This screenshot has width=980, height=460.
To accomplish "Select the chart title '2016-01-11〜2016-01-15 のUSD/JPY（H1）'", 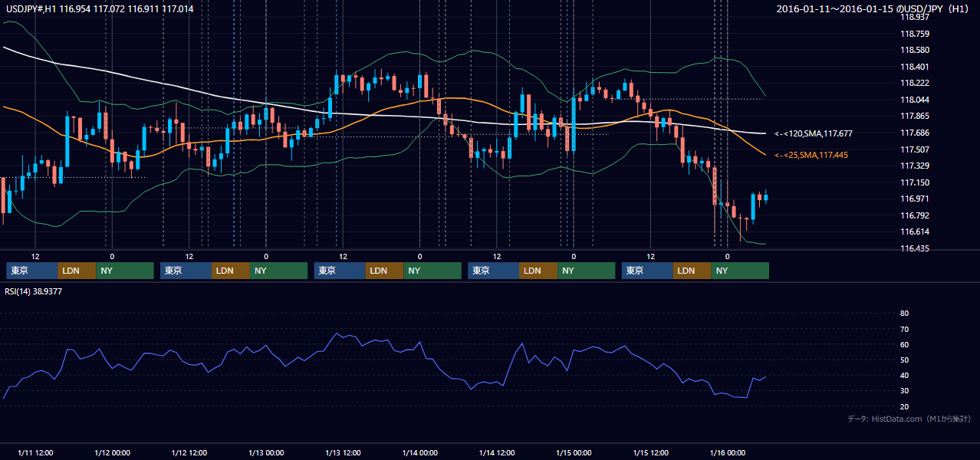I will point(874,8).
